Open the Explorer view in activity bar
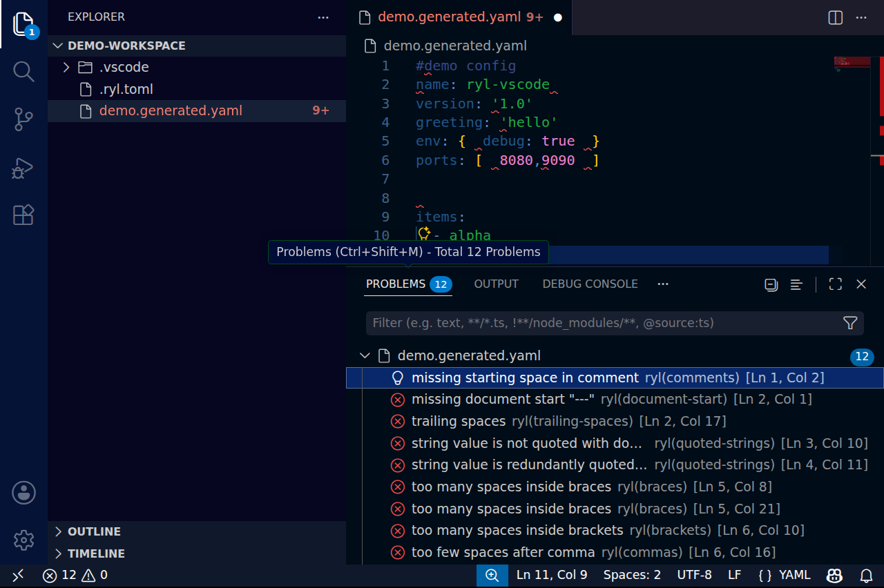 click(23, 24)
